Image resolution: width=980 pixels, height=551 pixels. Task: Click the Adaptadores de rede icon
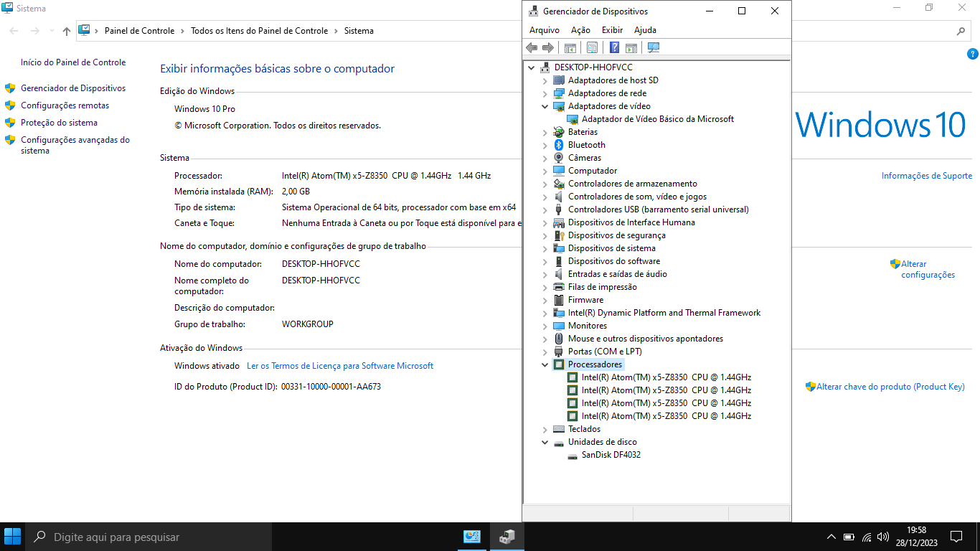(x=559, y=93)
